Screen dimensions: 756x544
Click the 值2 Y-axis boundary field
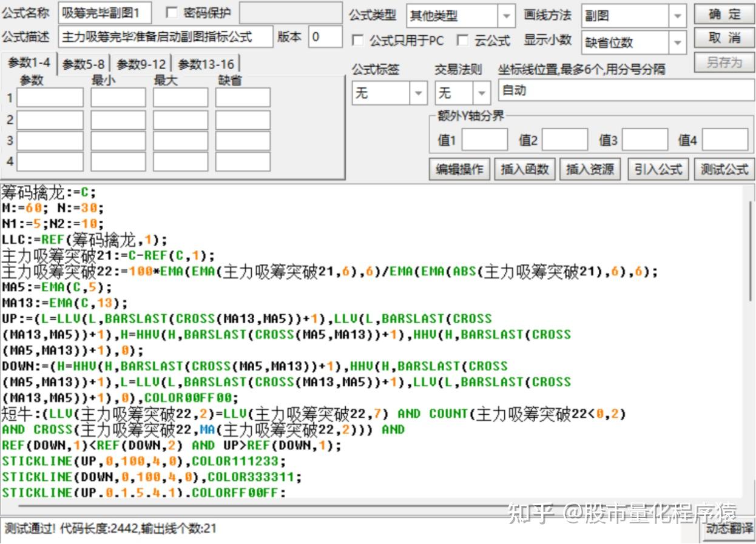[565, 139]
